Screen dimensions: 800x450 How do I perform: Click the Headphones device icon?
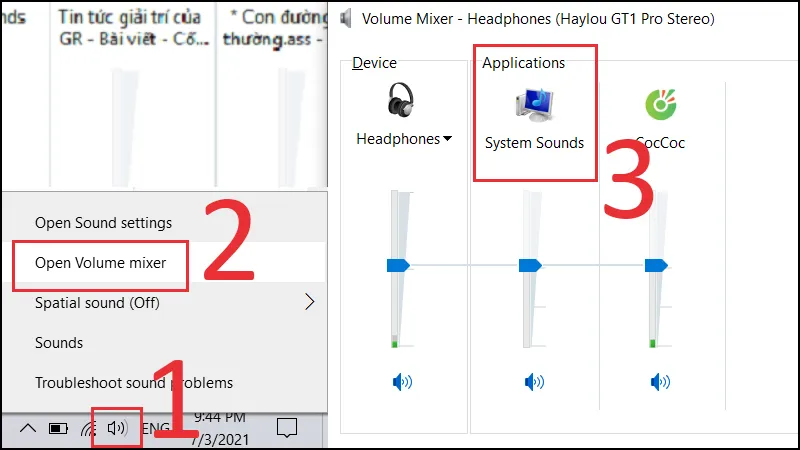401,100
